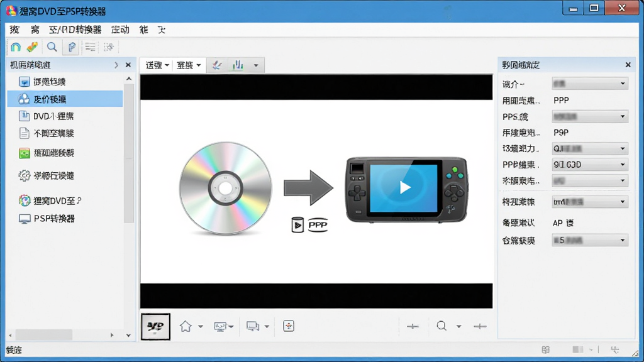Click the magnifier search icon in top toolbar

(52, 47)
